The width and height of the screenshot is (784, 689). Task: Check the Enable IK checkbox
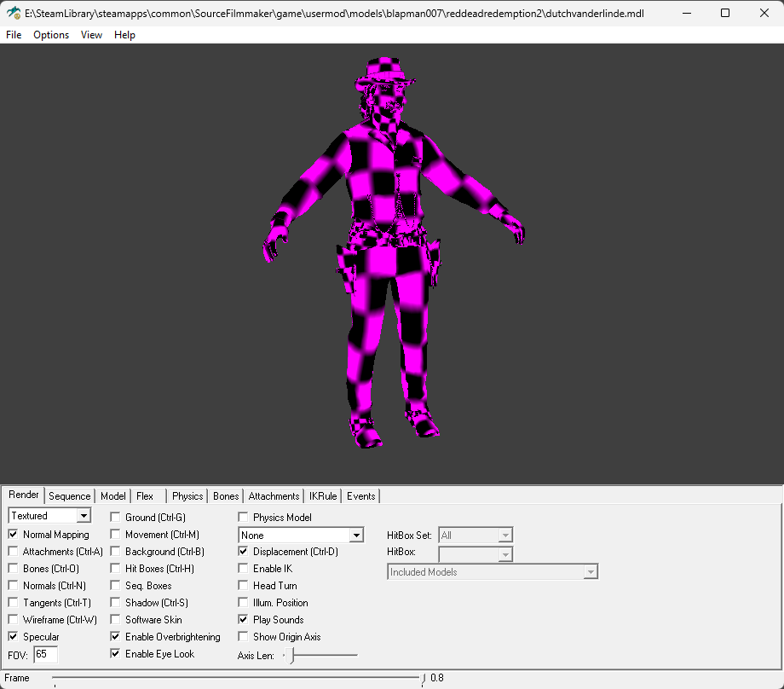[x=244, y=569]
